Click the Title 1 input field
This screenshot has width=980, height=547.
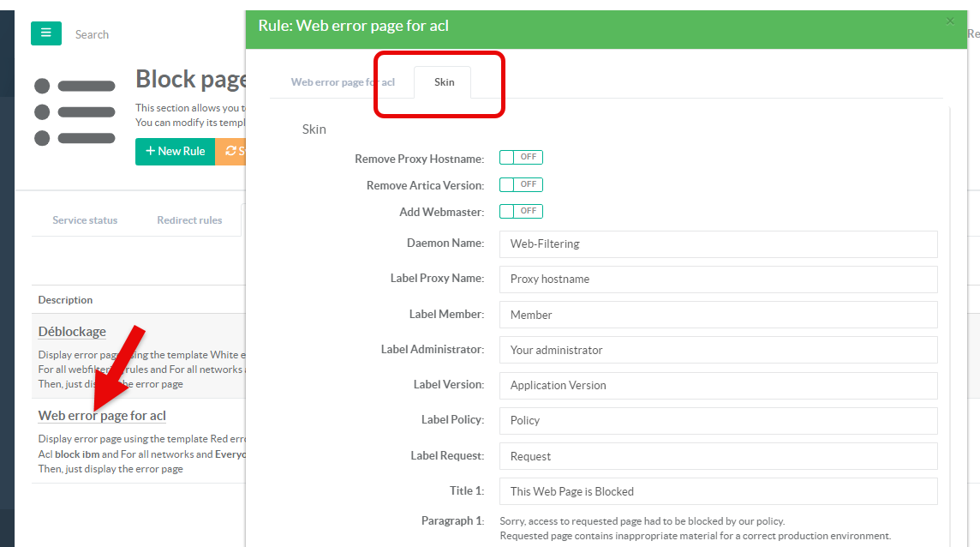718,491
